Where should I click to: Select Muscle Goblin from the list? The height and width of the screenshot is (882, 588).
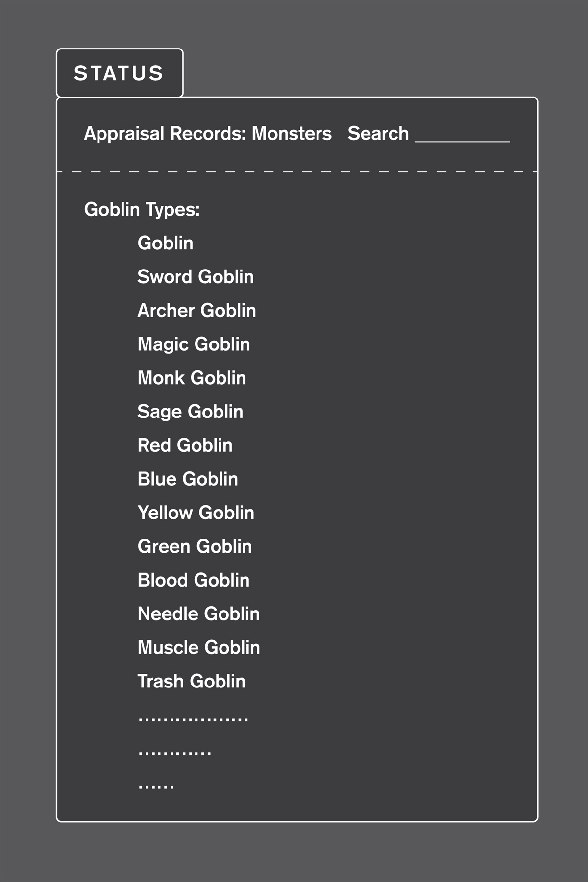click(x=198, y=648)
